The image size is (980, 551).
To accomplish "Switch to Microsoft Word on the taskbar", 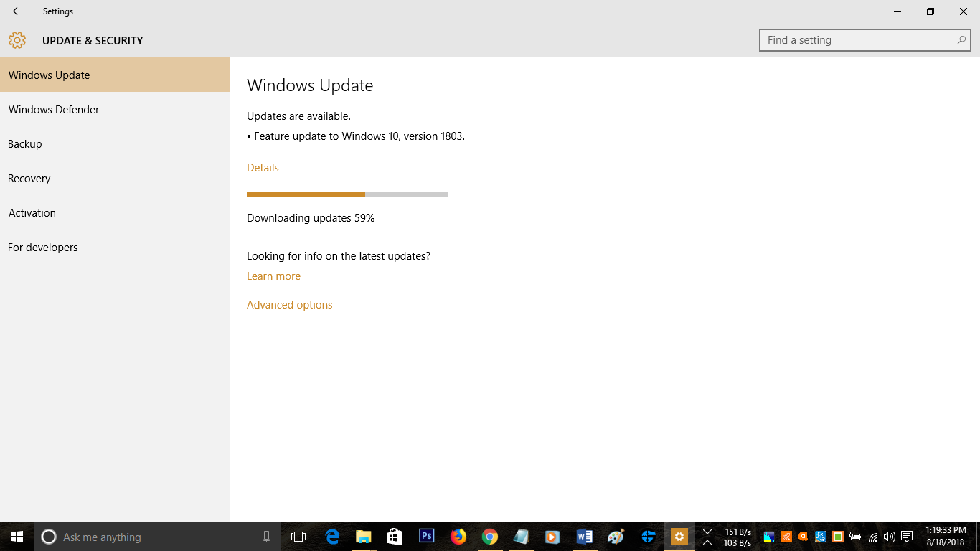I will [x=584, y=537].
